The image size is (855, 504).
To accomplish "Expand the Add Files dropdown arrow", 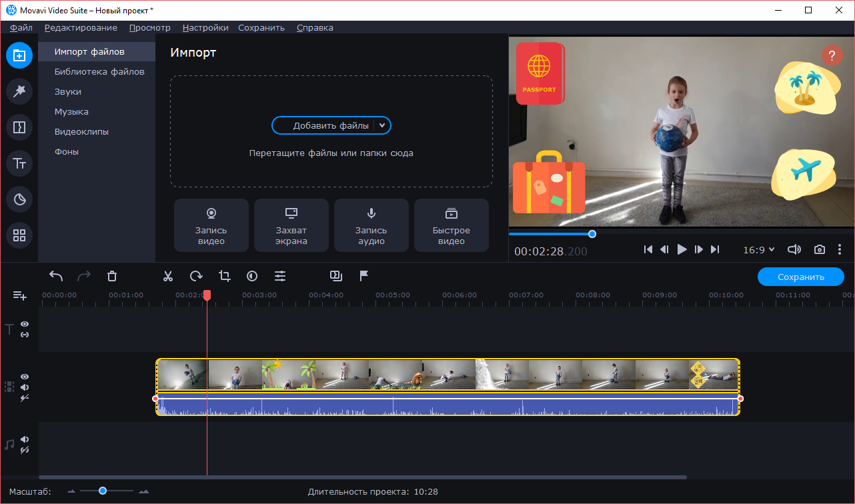I will tap(382, 125).
